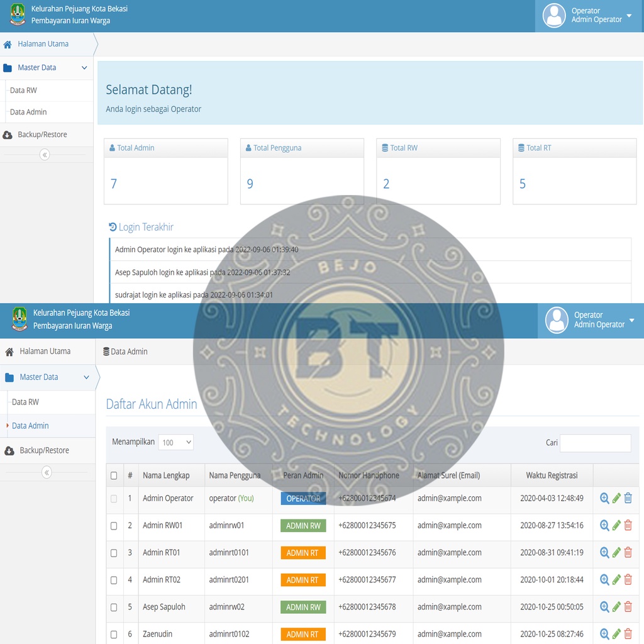The image size is (644, 644).
Task: Click ADMIN RW badge for adminrw02
Action: (303, 608)
